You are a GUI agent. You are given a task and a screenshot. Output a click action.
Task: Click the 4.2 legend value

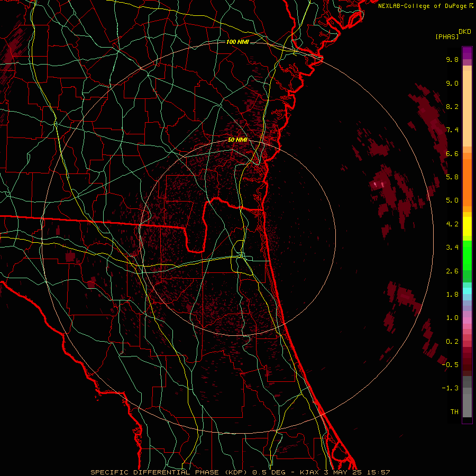click(x=452, y=224)
